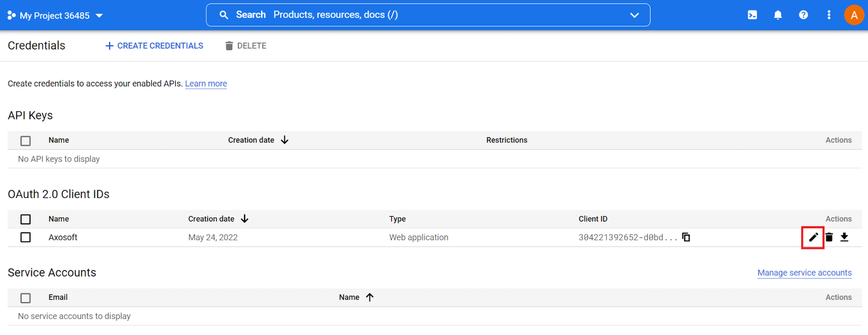Click the Email column header
The width and height of the screenshot is (868, 335).
(x=58, y=297)
